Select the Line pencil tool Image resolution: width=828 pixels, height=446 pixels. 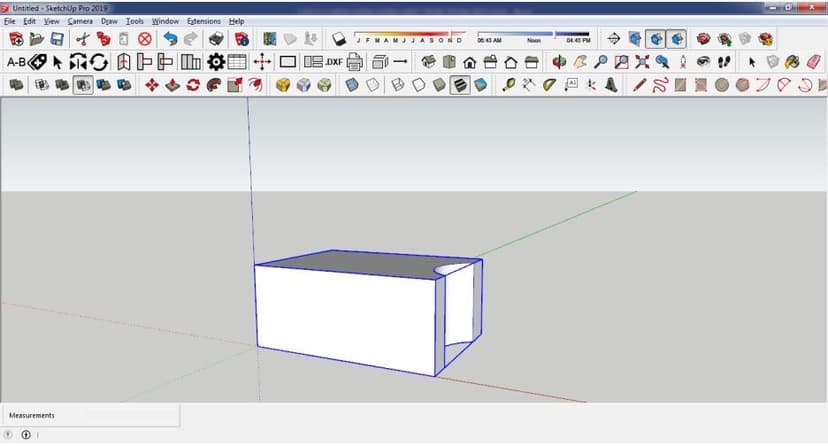tap(639, 84)
